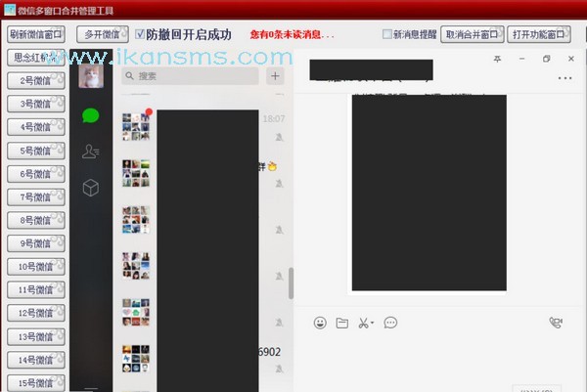Click the screenshot scissors icon
587x392 pixels.
(x=363, y=323)
